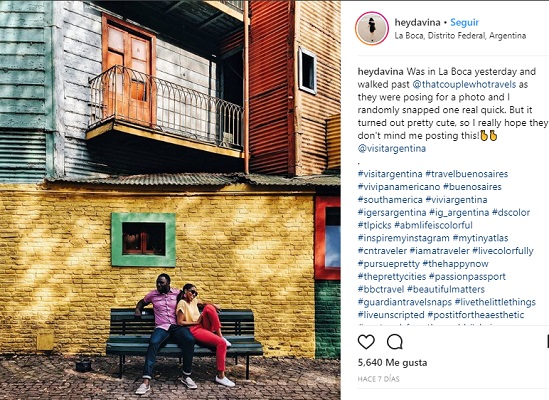The height and width of the screenshot is (400, 549).
Task: View the #passionpassport hashtag
Action: pyautogui.click(x=467, y=277)
